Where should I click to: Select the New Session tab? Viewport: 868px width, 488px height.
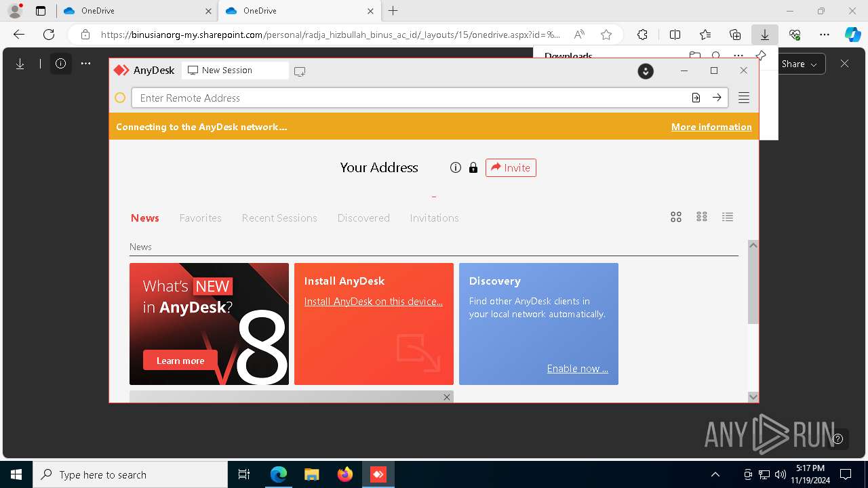coord(235,70)
